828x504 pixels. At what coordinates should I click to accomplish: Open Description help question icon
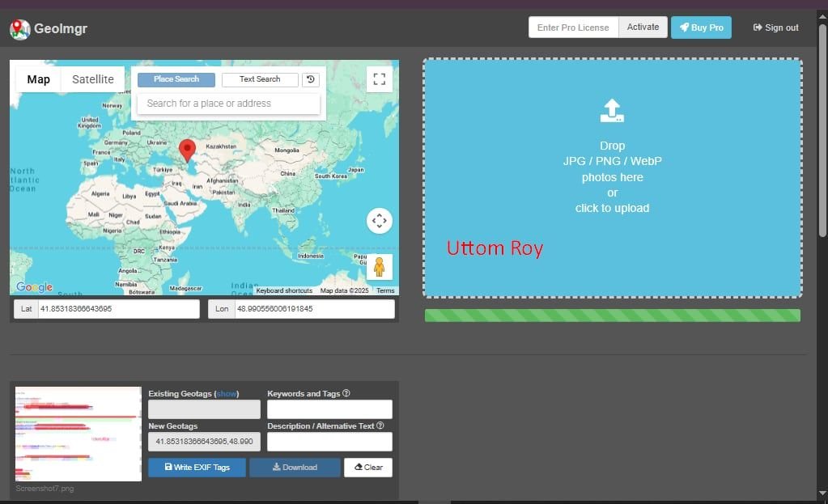(x=380, y=426)
